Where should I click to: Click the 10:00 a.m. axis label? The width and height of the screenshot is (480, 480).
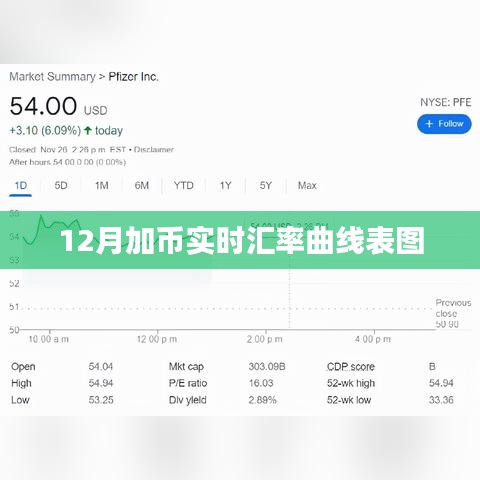tap(49, 339)
